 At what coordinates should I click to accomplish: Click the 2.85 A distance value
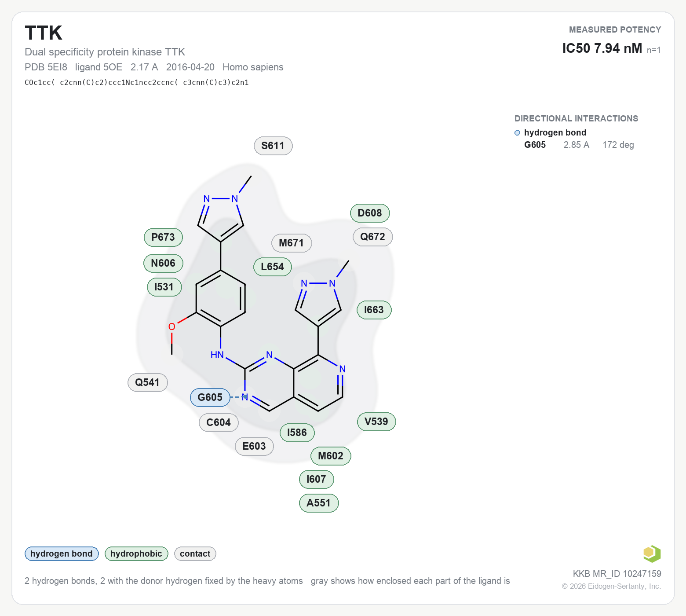pyautogui.click(x=576, y=145)
